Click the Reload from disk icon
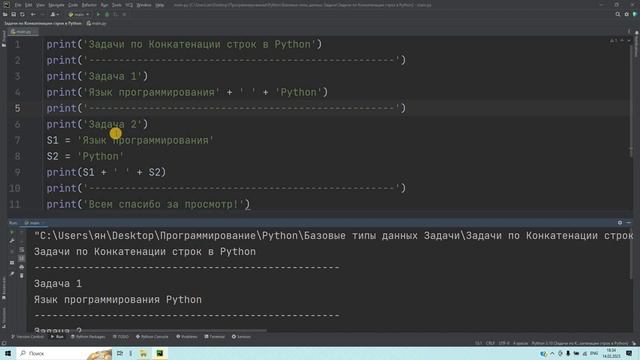 pos(22,14)
